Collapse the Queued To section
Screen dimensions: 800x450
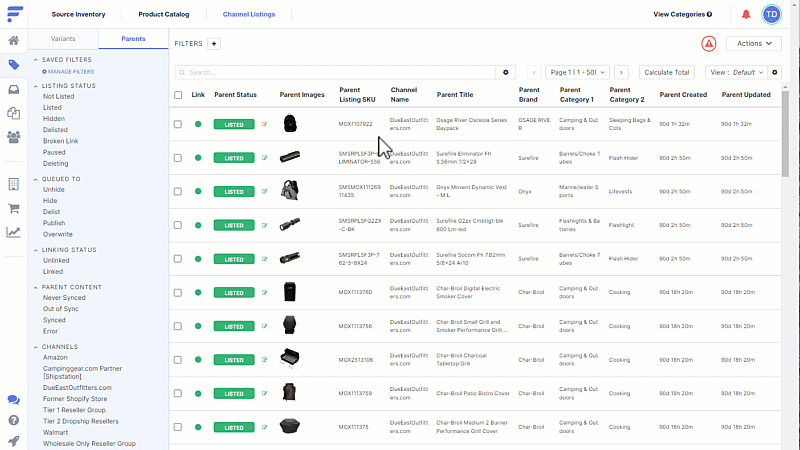36,179
